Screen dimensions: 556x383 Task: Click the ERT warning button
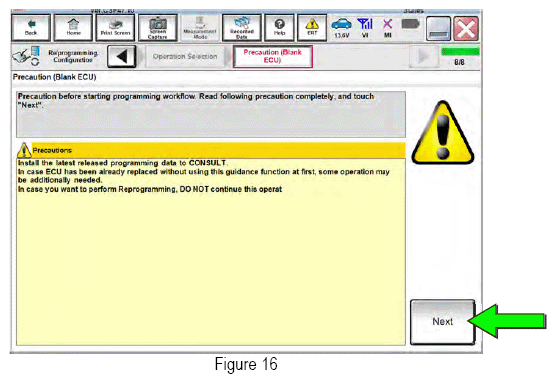point(312,28)
